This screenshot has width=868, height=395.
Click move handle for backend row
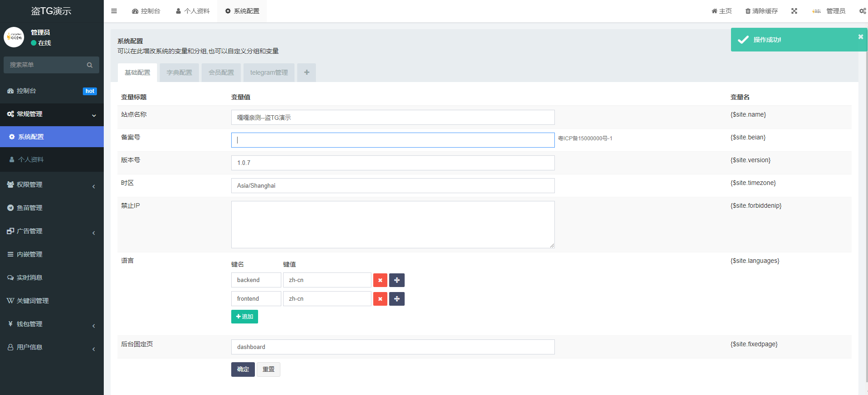point(397,280)
